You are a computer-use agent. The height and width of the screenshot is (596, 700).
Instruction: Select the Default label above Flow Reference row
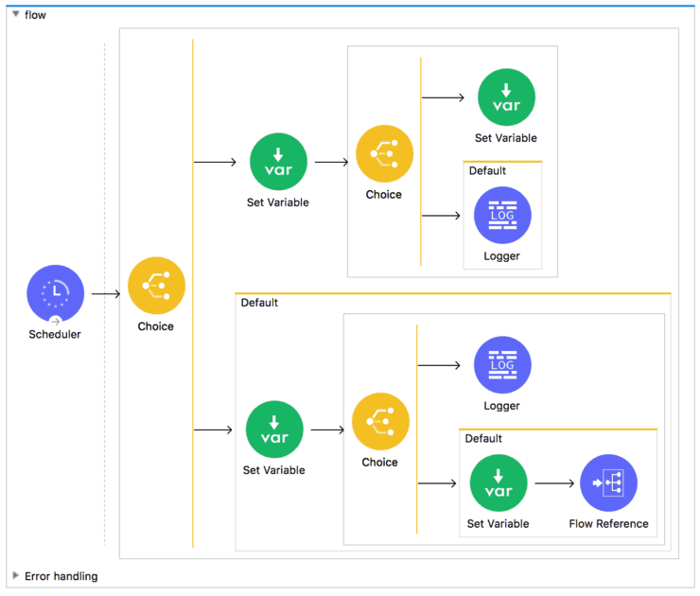[x=483, y=439]
